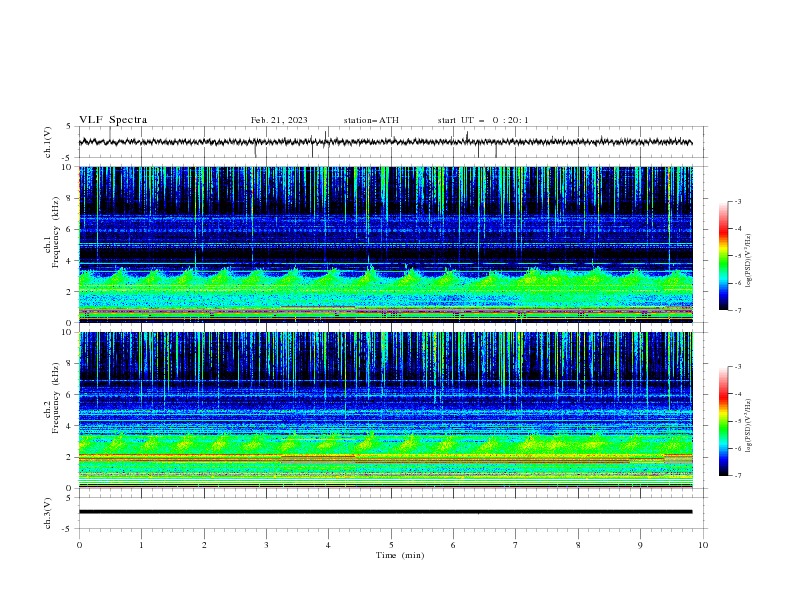Click the "VLF Spectra" plot title

(x=113, y=120)
